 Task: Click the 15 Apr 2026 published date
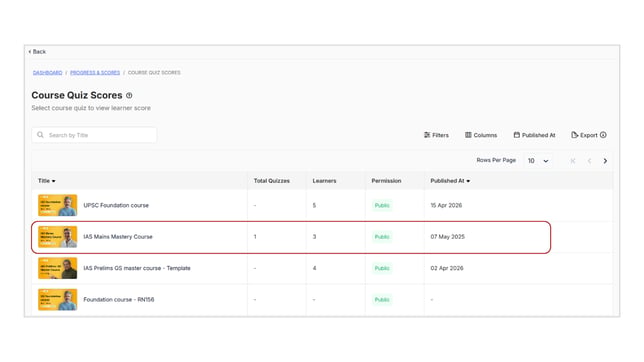446,205
